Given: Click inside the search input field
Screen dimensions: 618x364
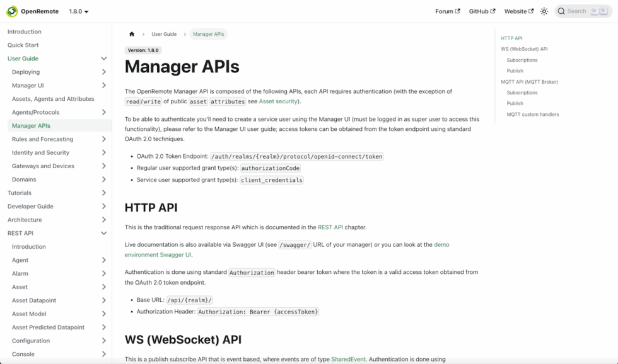Looking at the screenshot, I should (x=580, y=11).
